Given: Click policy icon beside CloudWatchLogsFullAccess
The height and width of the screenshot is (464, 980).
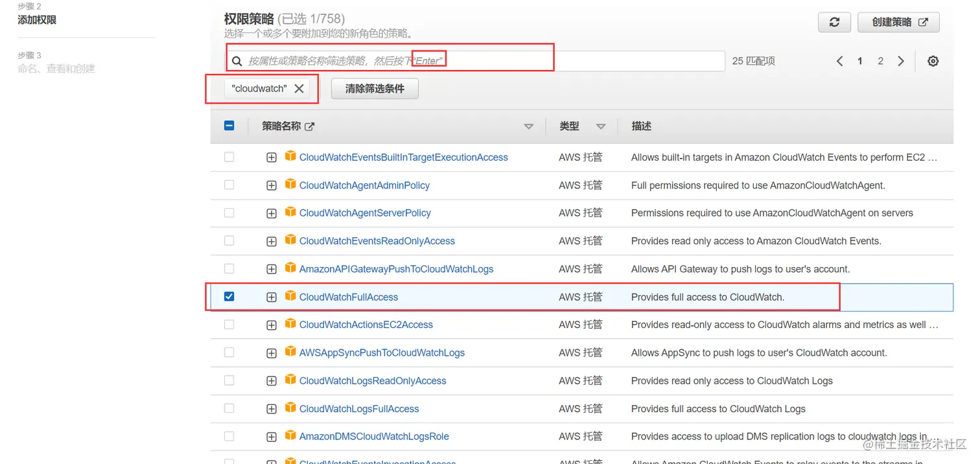Looking at the screenshot, I should tap(290, 408).
